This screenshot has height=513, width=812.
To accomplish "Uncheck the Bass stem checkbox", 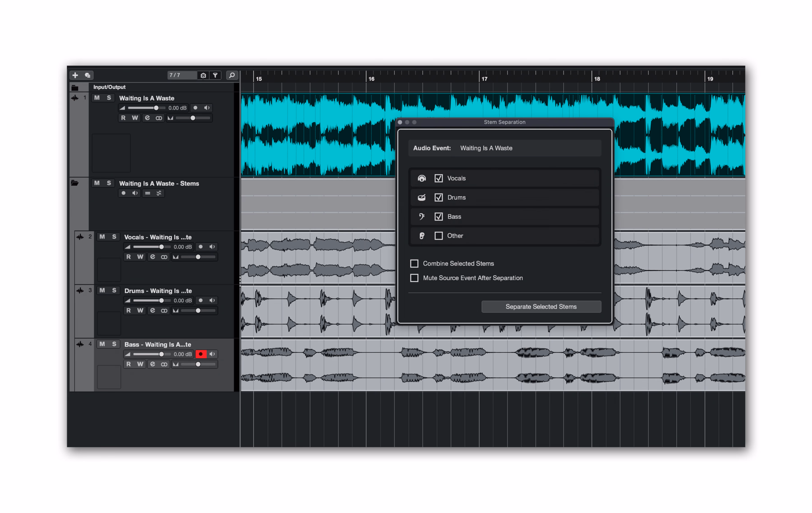I will (438, 217).
